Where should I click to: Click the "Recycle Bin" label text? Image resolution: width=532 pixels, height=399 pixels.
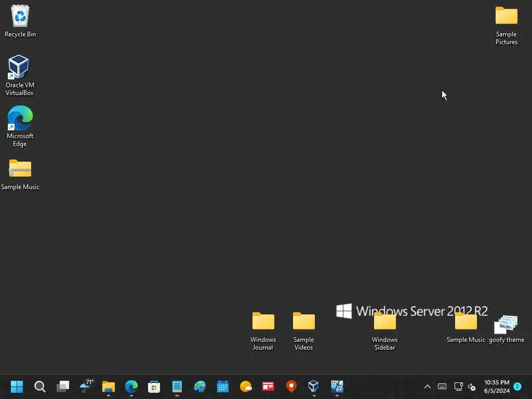tap(20, 34)
